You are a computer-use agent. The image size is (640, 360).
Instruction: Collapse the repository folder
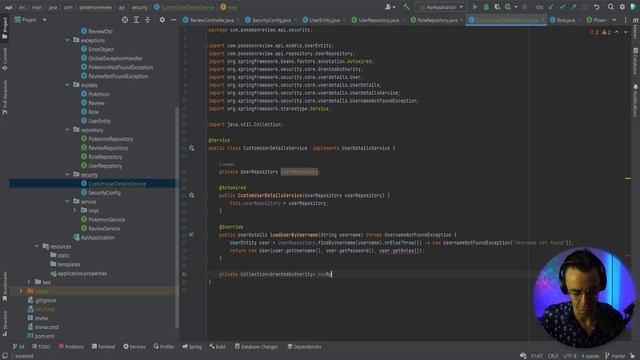pos(67,130)
